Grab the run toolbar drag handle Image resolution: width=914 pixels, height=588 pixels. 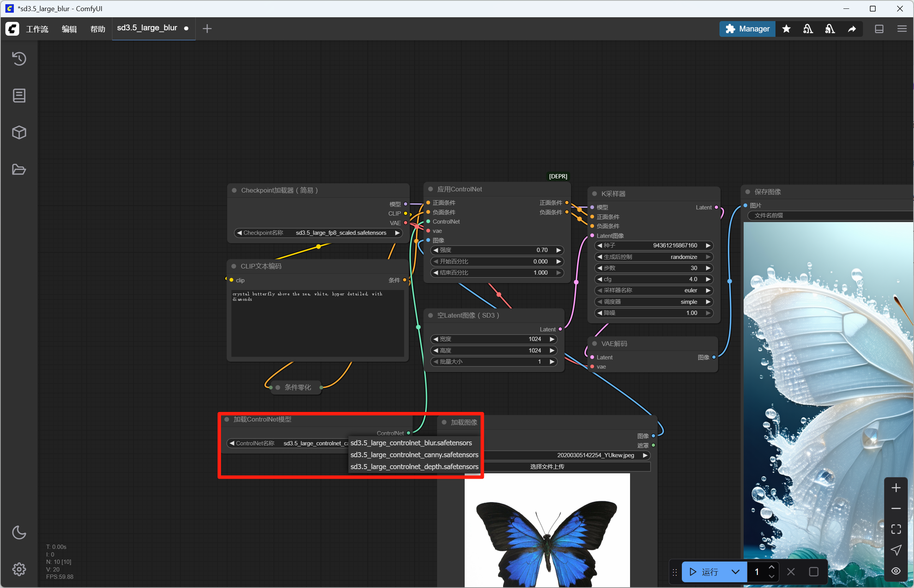point(675,572)
